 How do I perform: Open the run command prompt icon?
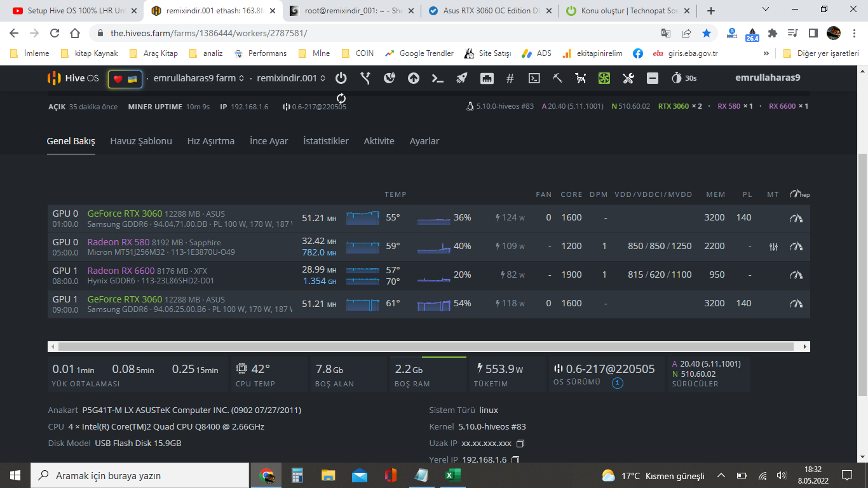pyautogui.click(x=438, y=78)
